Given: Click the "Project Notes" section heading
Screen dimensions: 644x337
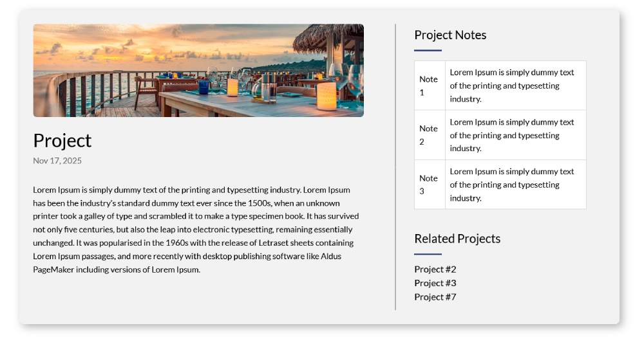Looking at the screenshot, I should click(x=450, y=35).
